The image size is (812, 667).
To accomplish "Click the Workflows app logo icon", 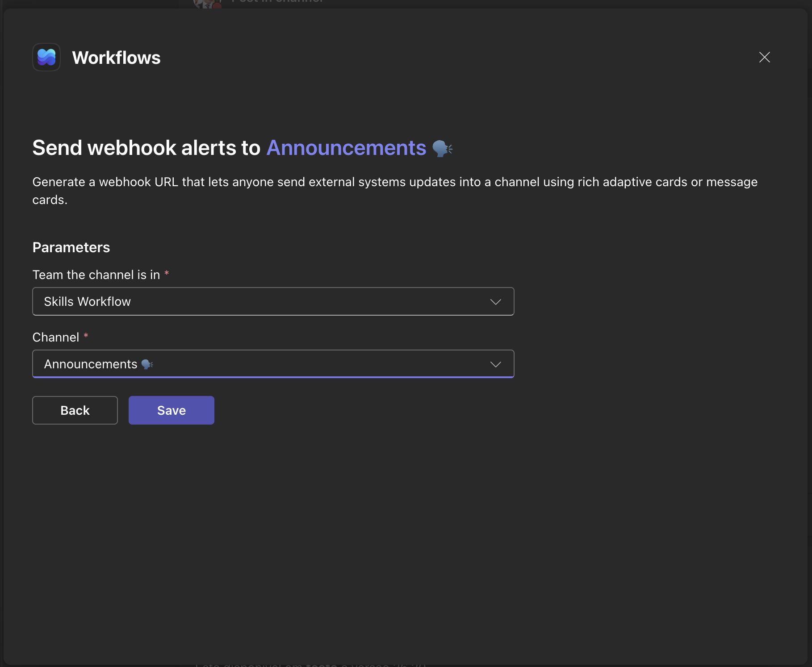I will [x=46, y=57].
